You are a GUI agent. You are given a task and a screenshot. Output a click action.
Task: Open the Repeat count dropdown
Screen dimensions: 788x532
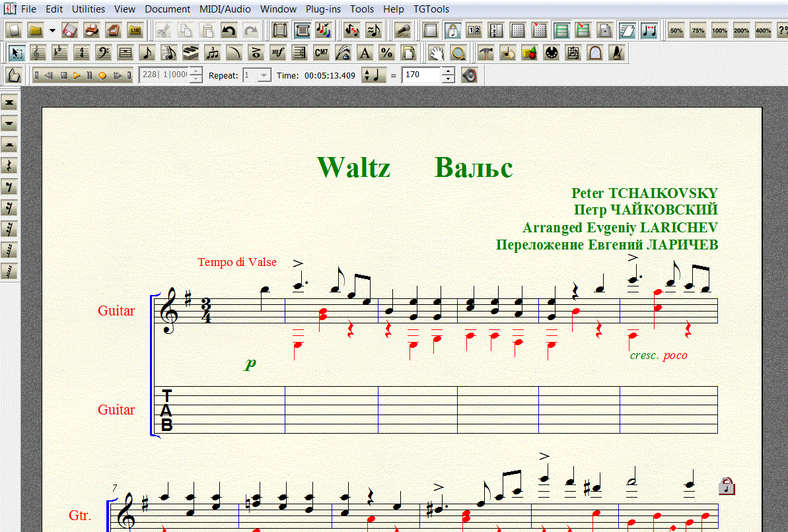coord(264,75)
